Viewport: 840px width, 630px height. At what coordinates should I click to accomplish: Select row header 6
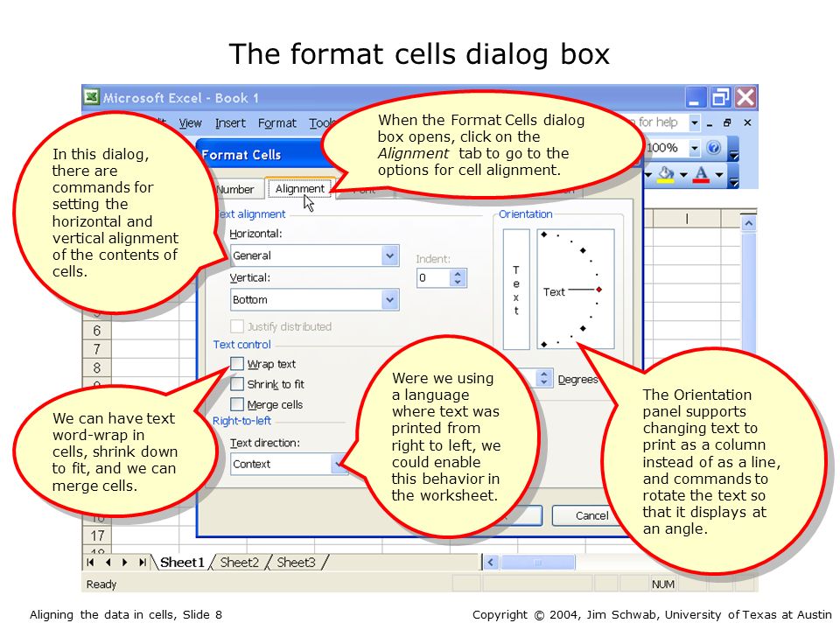[97, 331]
